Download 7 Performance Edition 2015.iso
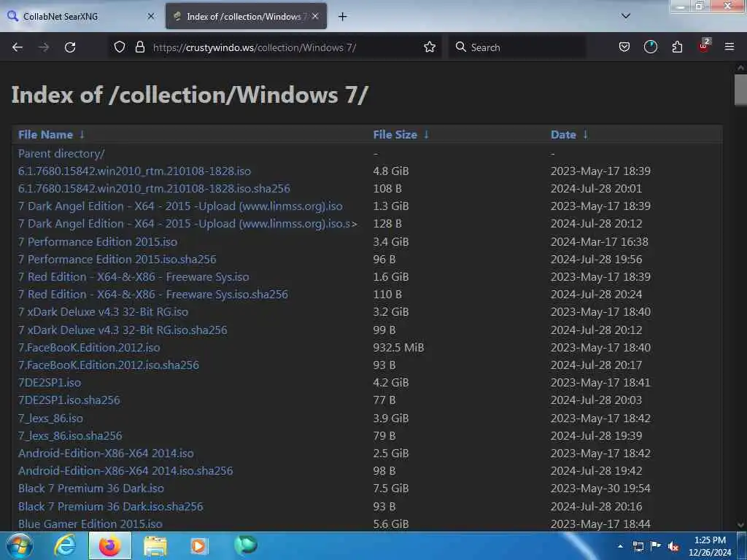Viewport: 747px width, 560px height. (x=98, y=242)
